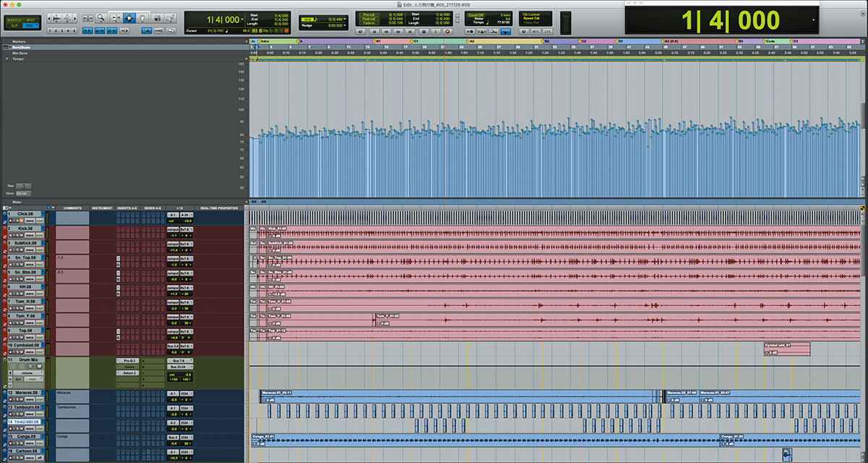This screenshot has width=868, height=463.
Task: Select the Selector tool
Action: click(129, 18)
